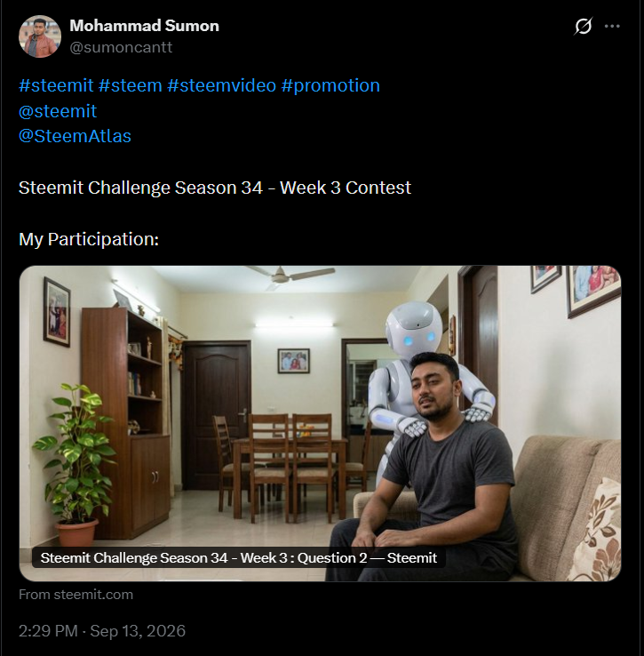Open Mohammad Sumon's profile picture
Screen dimensions: 644x656
(40, 36)
